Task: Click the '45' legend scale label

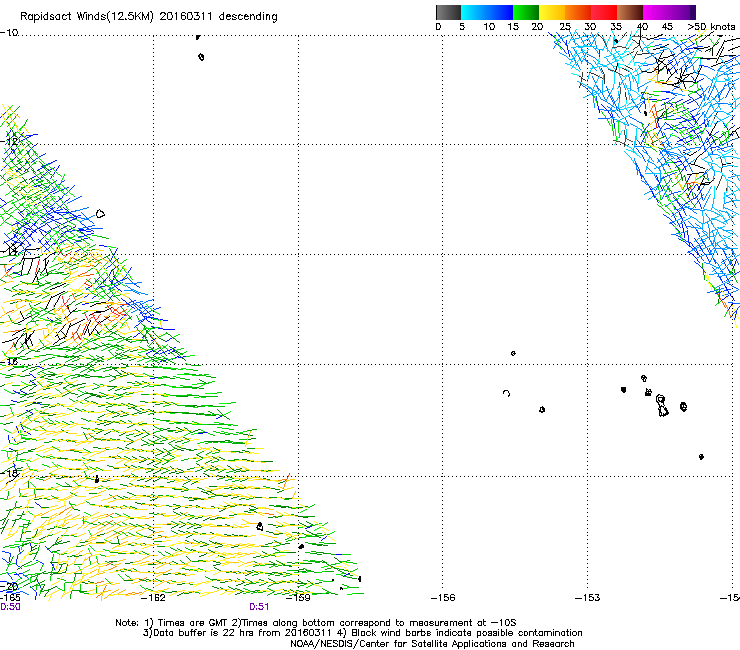Action: tap(667, 26)
